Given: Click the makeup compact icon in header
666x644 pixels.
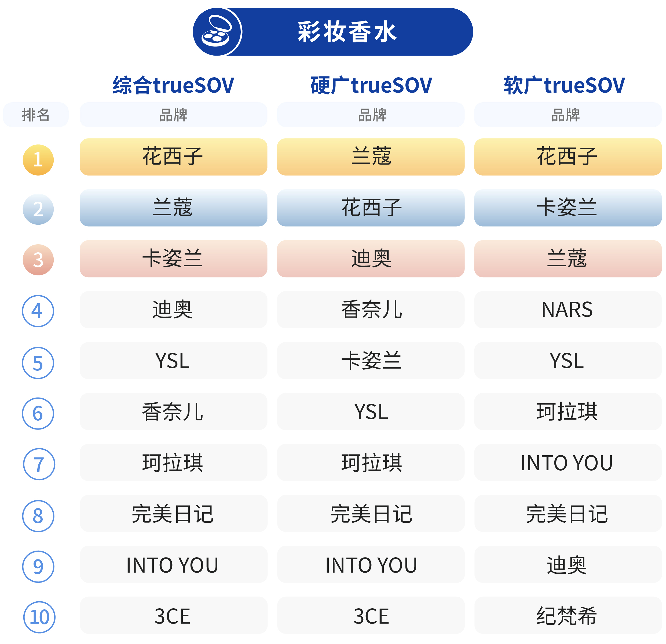Looking at the screenshot, I should tap(217, 32).
